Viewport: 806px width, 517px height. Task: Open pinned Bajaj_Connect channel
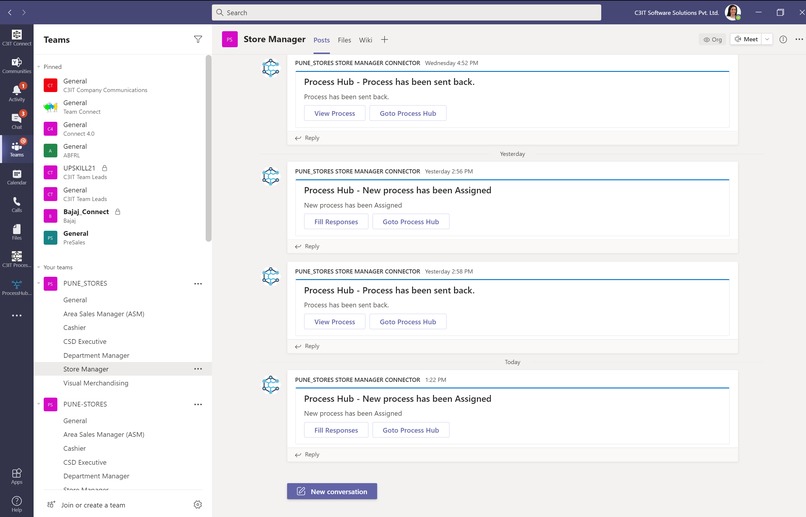point(122,216)
